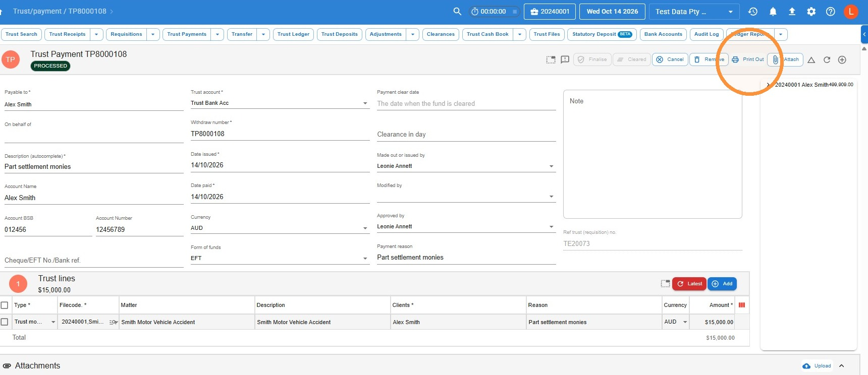The height and width of the screenshot is (375, 868).
Task: Collapse the Attachments section chevron
Action: point(841,366)
